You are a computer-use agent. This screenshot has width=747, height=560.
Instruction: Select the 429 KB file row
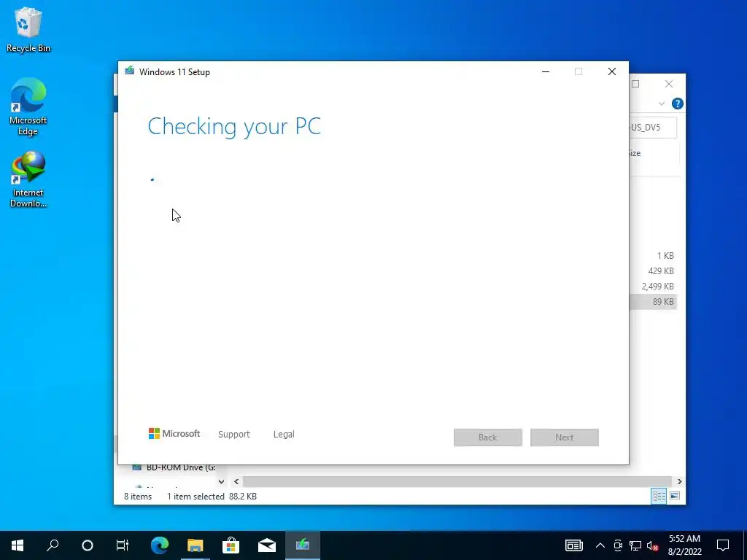pos(653,271)
